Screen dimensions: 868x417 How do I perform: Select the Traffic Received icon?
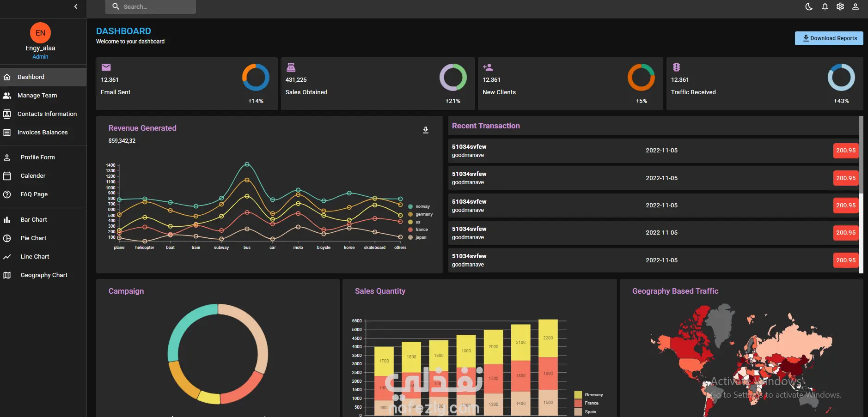[676, 67]
